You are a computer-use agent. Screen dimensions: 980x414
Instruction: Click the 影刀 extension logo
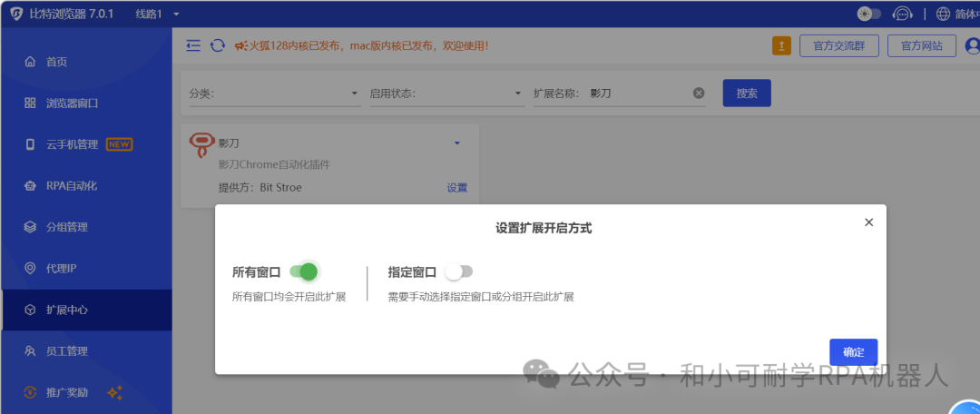click(x=201, y=145)
